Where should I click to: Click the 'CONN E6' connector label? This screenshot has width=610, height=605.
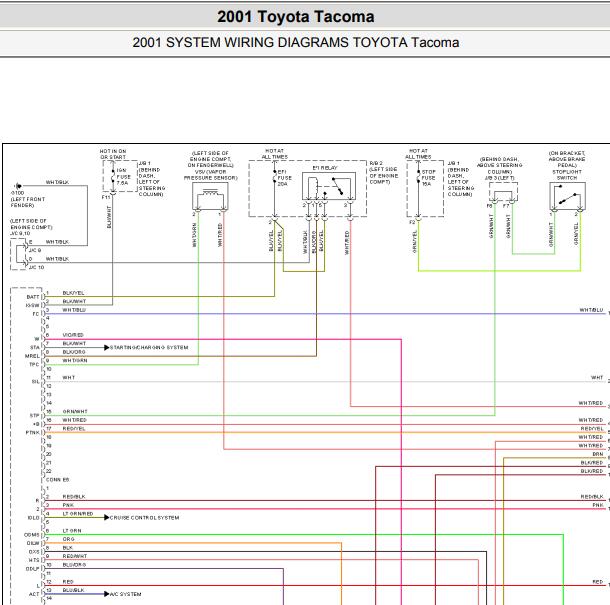[58, 480]
